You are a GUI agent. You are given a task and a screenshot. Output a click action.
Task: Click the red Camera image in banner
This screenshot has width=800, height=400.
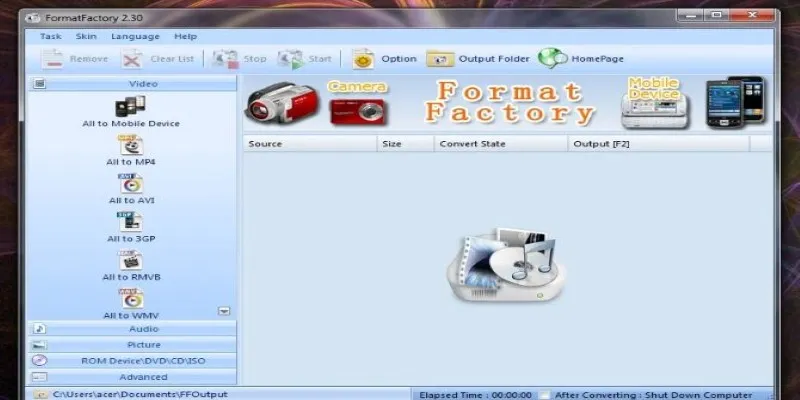[x=358, y=112]
